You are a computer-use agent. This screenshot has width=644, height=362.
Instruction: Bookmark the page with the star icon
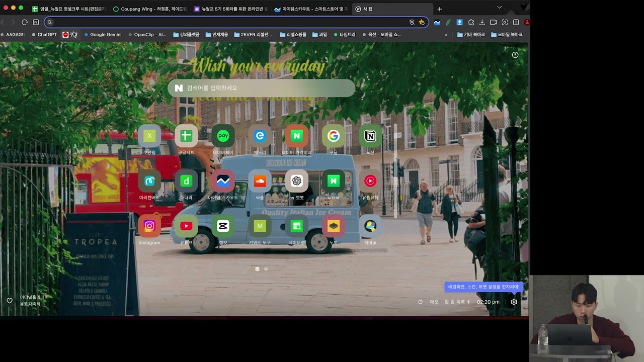point(422,22)
